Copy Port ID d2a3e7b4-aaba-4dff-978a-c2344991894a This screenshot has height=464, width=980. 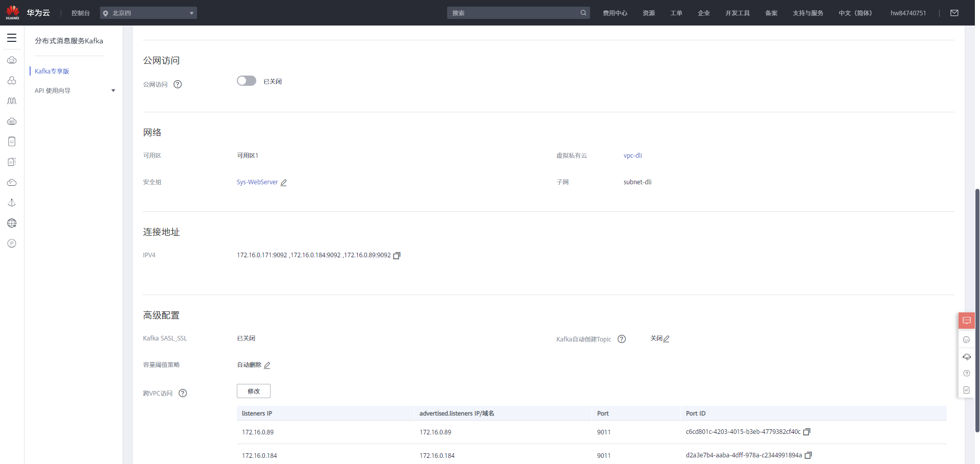[808, 455]
